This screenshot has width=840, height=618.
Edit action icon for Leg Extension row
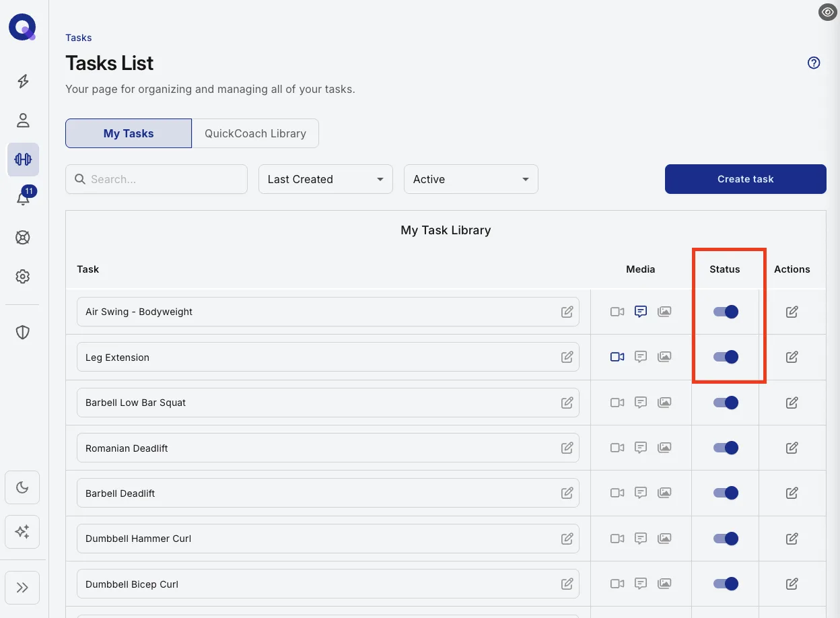point(792,357)
